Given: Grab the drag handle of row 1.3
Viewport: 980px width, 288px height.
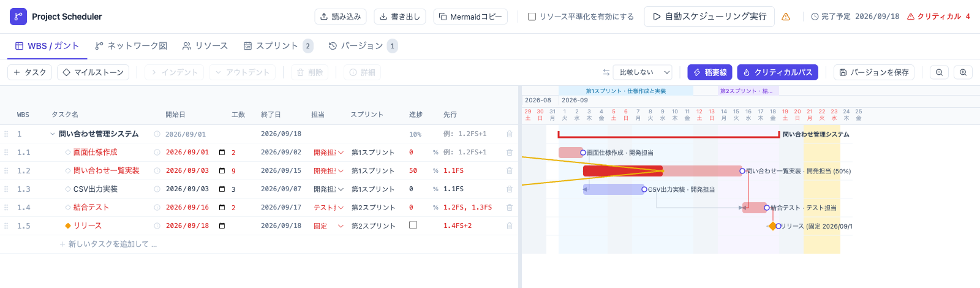Looking at the screenshot, I should (6, 189).
